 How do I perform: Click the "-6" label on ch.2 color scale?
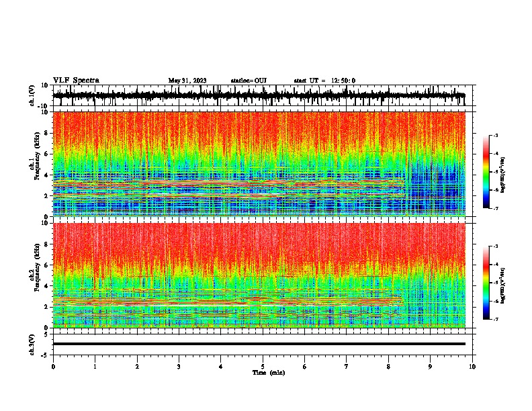click(496, 301)
